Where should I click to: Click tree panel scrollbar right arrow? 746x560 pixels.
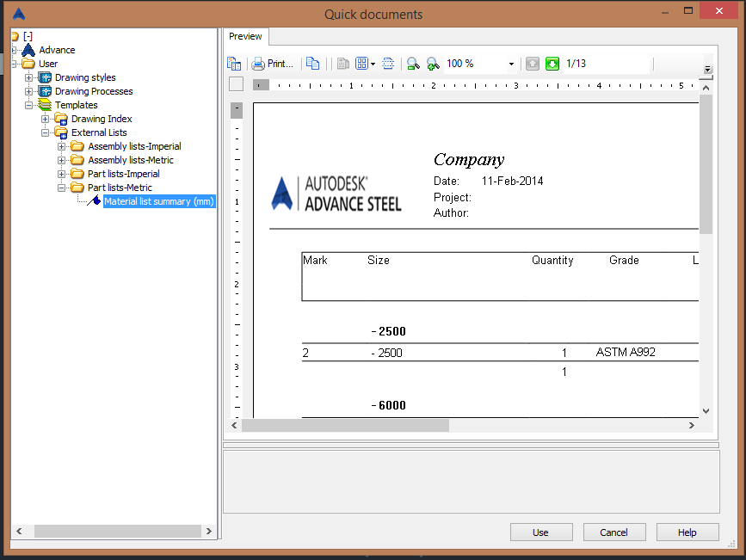coord(209,531)
